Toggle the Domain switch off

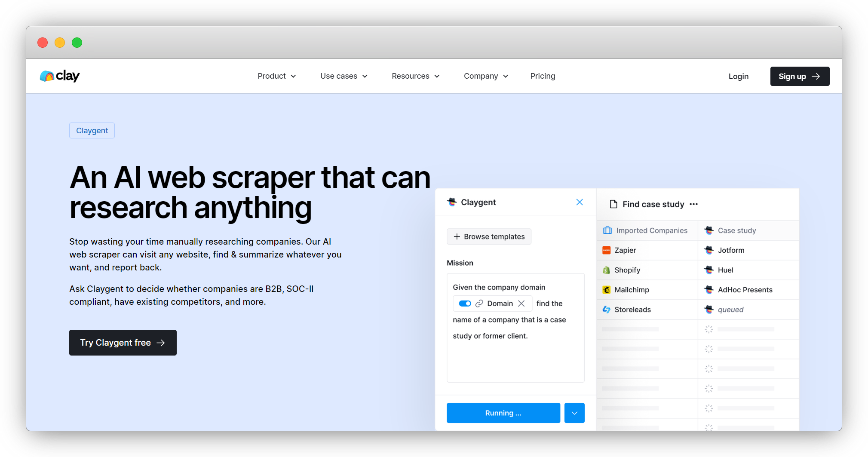[x=465, y=304]
